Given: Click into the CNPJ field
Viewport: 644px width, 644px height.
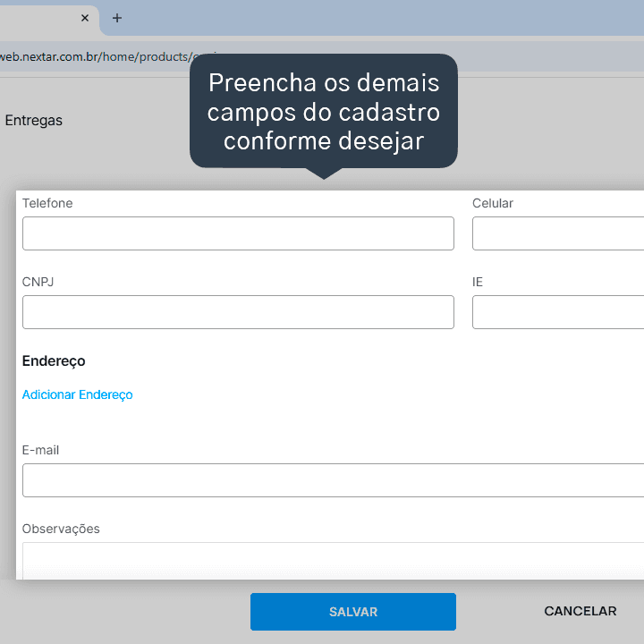Looking at the screenshot, I should coord(238,312).
